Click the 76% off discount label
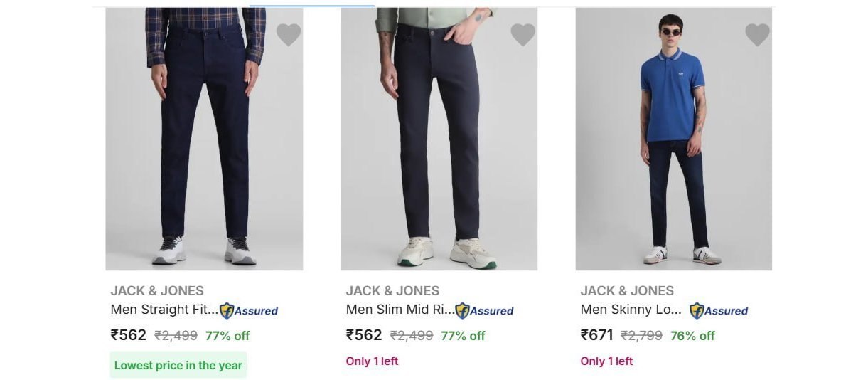 tap(692, 336)
